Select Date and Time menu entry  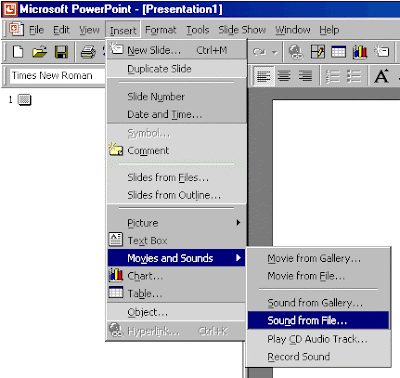177,114
